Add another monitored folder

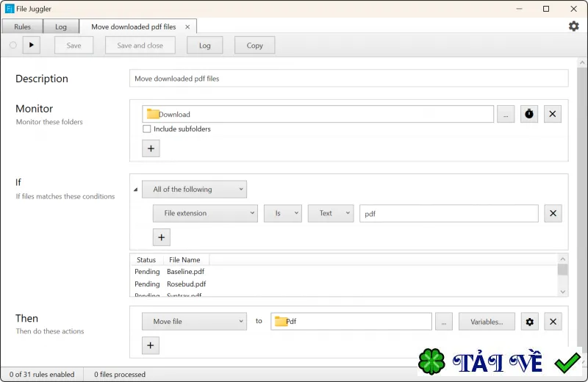[x=151, y=148]
